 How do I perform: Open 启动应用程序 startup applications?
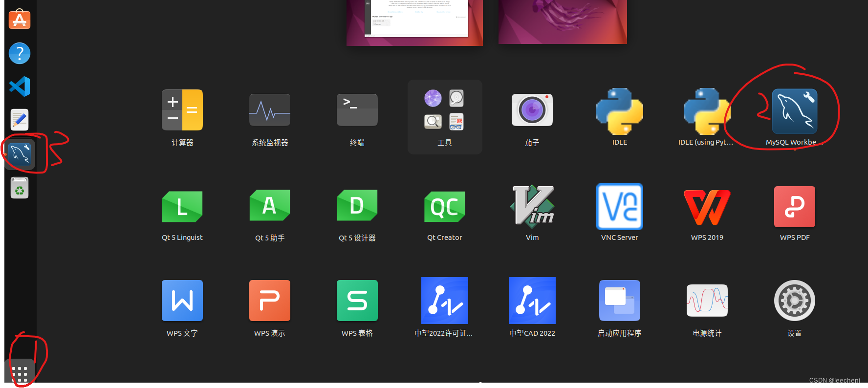[x=620, y=301]
